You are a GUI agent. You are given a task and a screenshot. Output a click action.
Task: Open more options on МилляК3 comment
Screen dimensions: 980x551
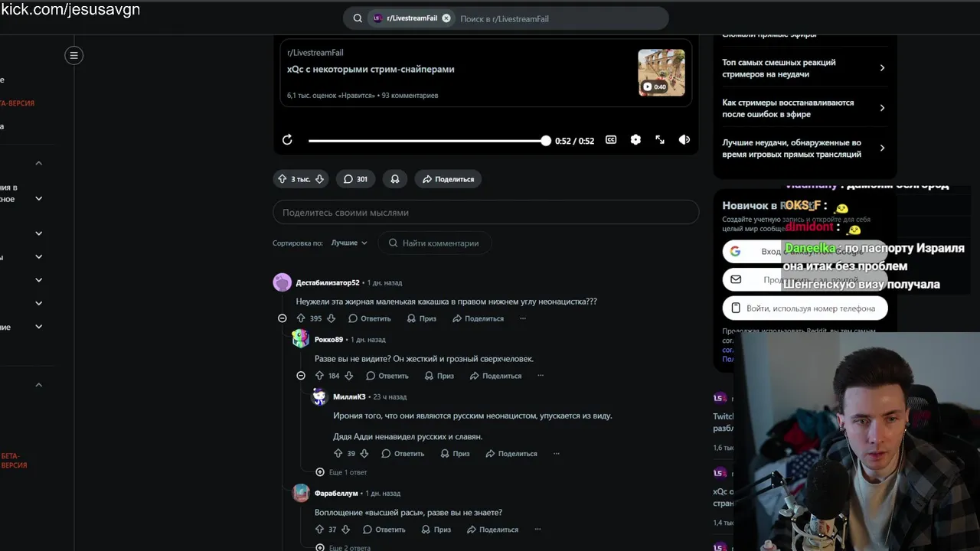556,454
